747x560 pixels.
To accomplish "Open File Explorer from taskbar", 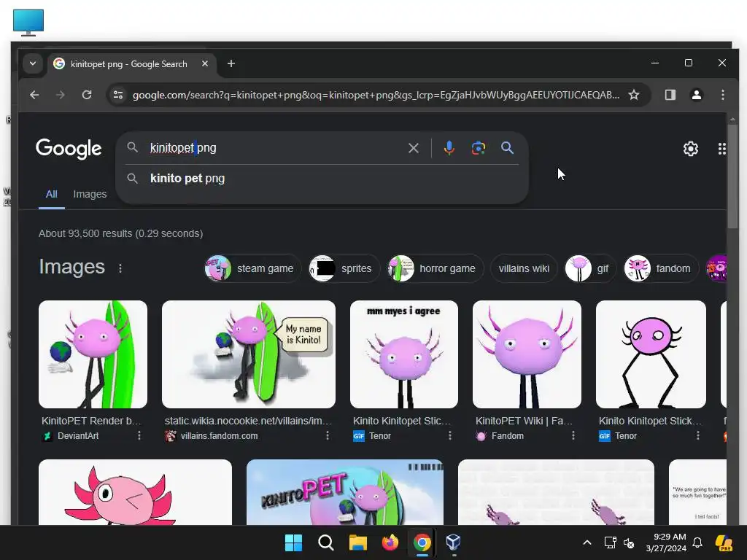I will coord(357,542).
